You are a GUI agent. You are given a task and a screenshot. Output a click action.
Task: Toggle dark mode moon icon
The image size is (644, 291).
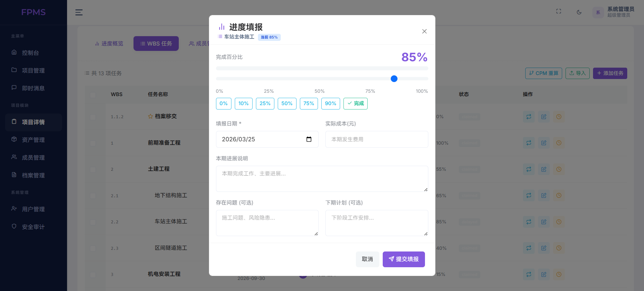pos(579,12)
